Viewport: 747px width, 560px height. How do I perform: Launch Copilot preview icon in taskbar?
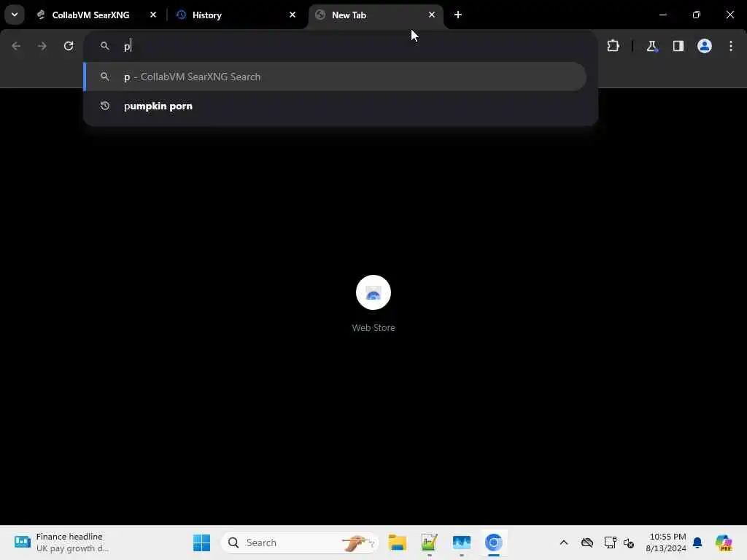tap(724, 542)
